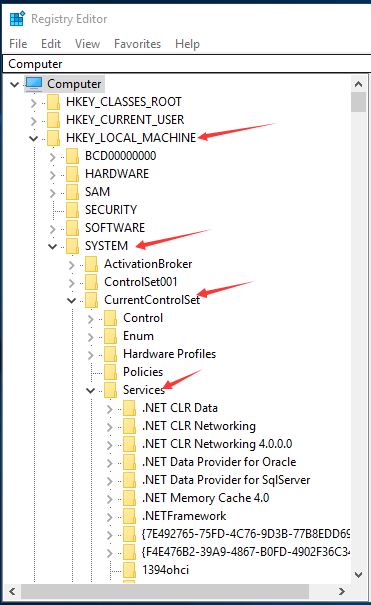Expand the Hardware Profiles key
The image size is (371, 605).
[x=91, y=355]
